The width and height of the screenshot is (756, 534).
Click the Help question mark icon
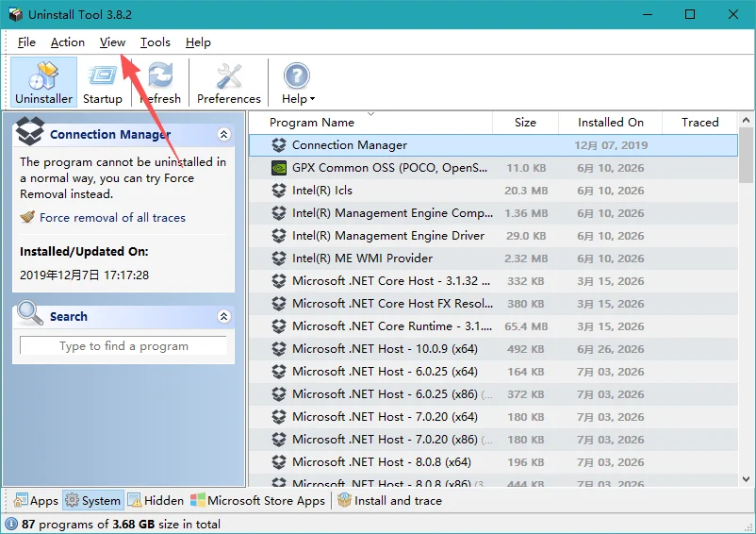297,75
